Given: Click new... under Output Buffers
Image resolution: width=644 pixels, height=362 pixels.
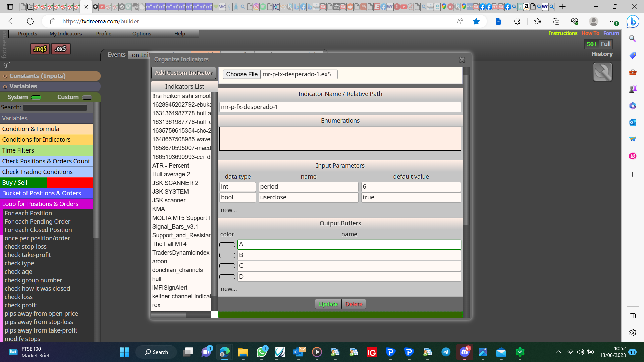Looking at the screenshot, I should click(x=229, y=289).
